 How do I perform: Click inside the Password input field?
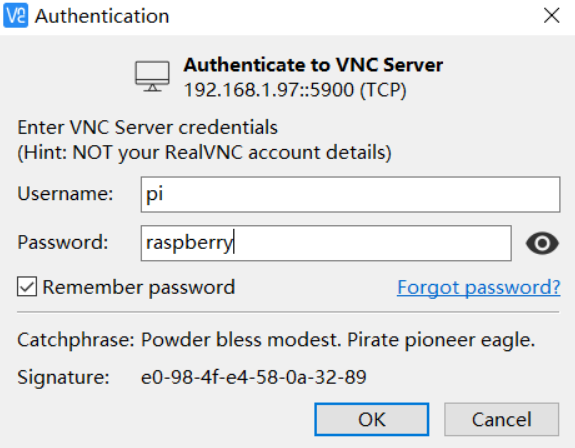326,243
